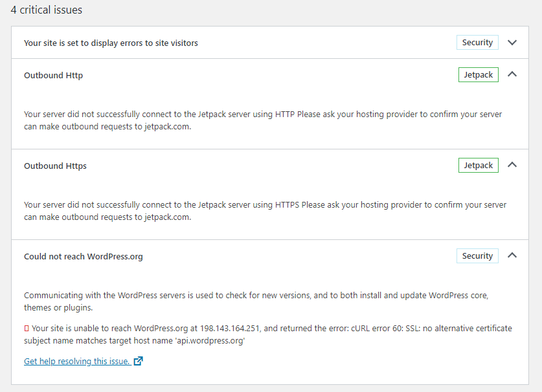The height and width of the screenshot is (392, 542).
Task: Click Security badge on WordPress.org row
Action: (x=477, y=256)
